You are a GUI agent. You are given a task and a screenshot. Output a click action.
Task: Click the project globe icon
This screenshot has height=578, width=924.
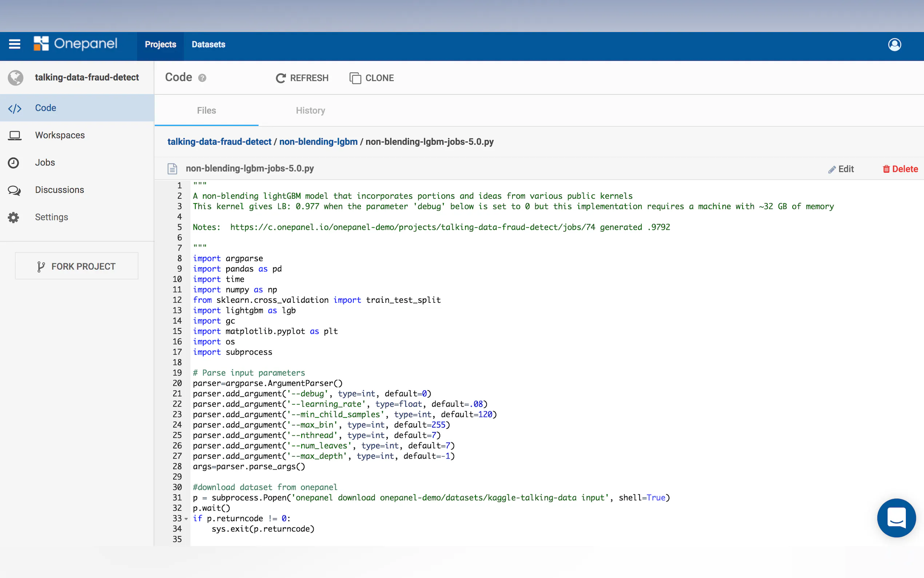tap(16, 78)
